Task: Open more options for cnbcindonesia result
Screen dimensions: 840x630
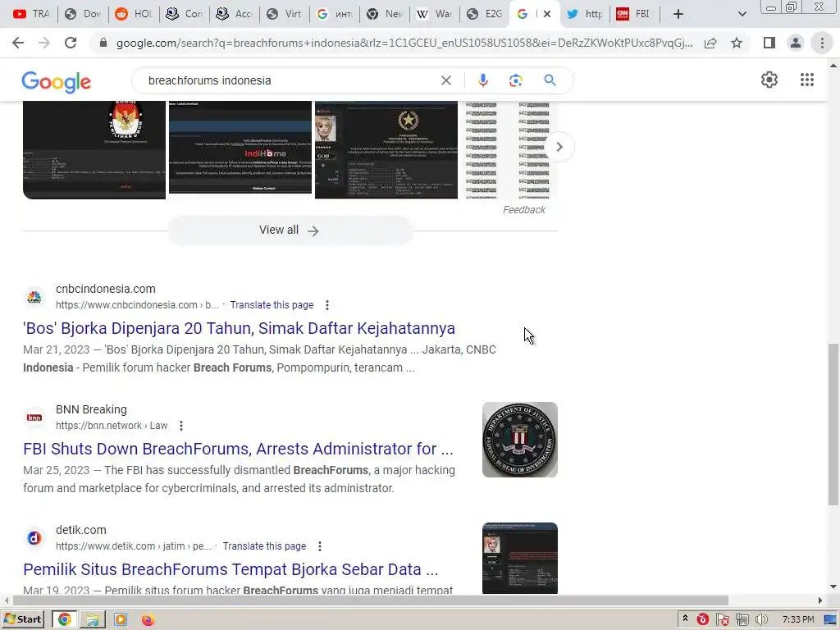Action: pyautogui.click(x=326, y=305)
